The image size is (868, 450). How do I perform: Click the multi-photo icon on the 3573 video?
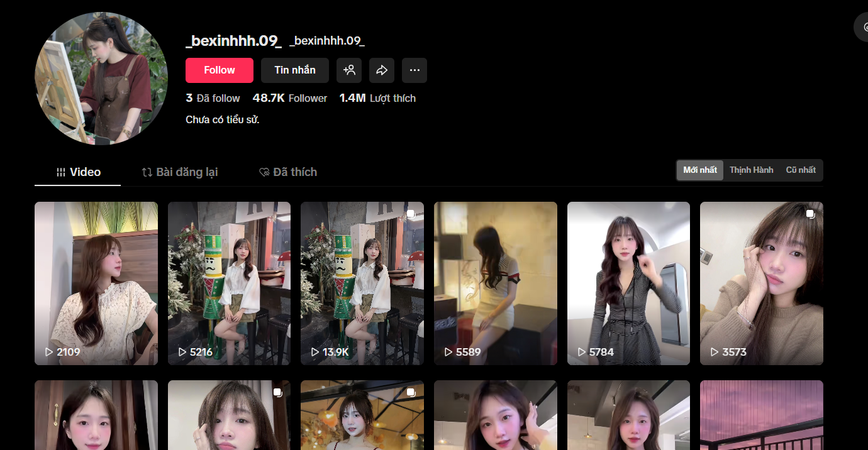[x=810, y=214]
